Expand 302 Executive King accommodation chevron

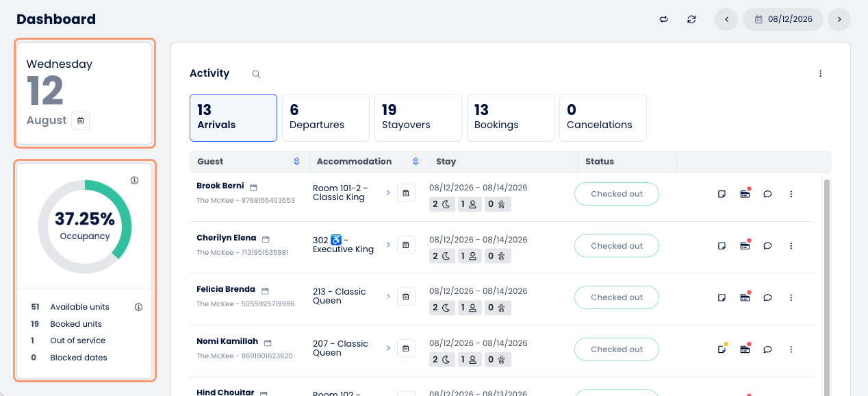(388, 245)
